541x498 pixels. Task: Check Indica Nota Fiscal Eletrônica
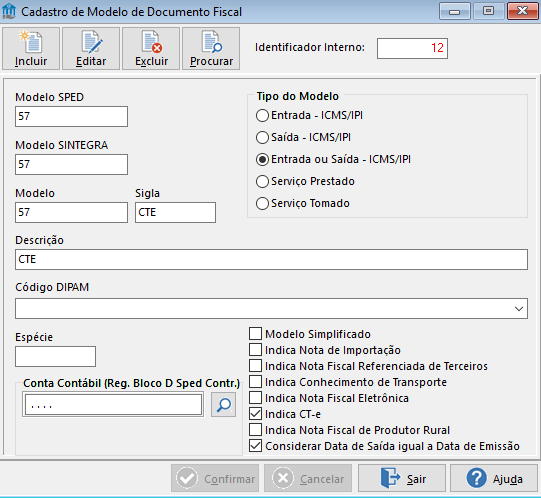(x=255, y=398)
